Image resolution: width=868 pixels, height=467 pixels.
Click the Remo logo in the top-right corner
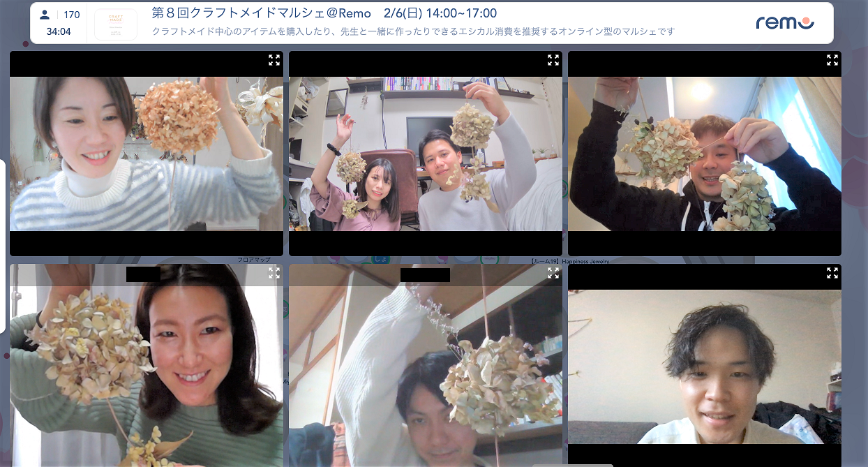coord(784,23)
